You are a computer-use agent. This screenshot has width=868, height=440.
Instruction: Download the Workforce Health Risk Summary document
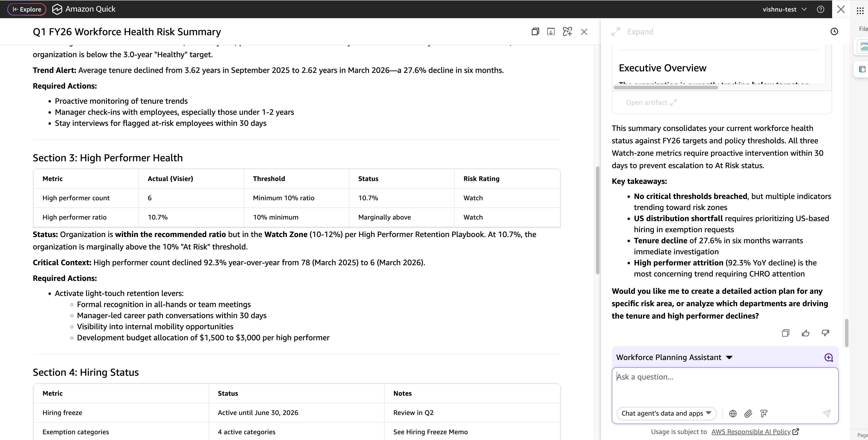point(551,32)
